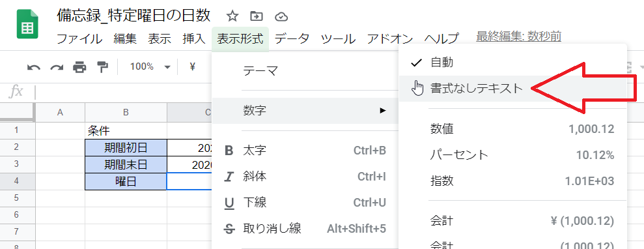The width and height of the screenshot is (644, 249).
Task: Apply 下線 underline formatting
Action: click(305, 203)
